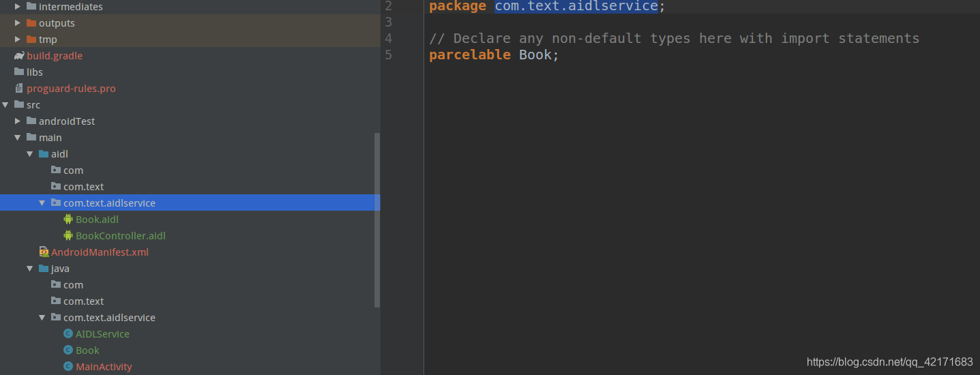Screen dimensions: 980x375
Task: Click the Android icon of BookController.aidl
Action: [x=68, y=235]
